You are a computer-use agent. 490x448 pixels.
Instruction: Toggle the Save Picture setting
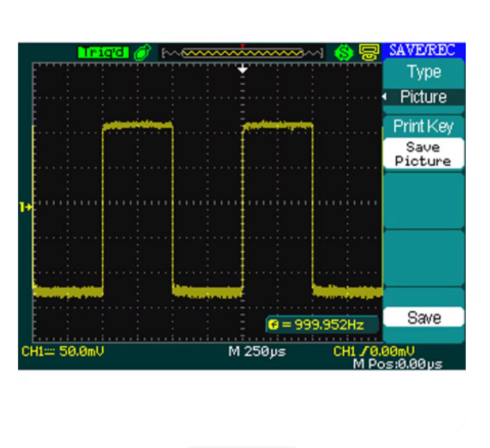(423, 154)
